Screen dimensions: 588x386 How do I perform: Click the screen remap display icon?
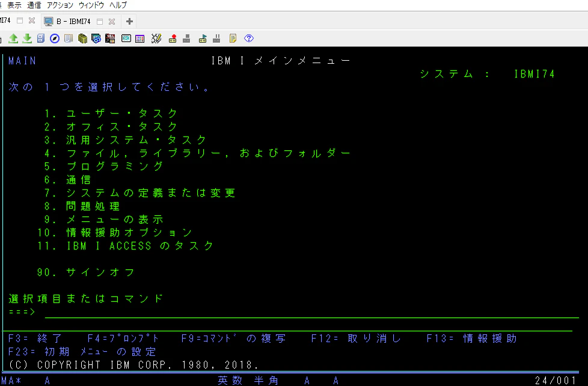(x=126, y=38)
